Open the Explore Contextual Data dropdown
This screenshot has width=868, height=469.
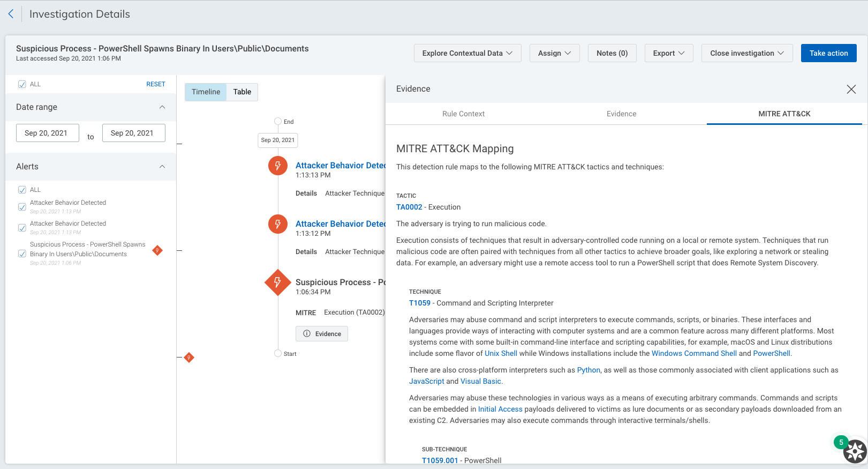pyautogui.click(x=467, y=53)
